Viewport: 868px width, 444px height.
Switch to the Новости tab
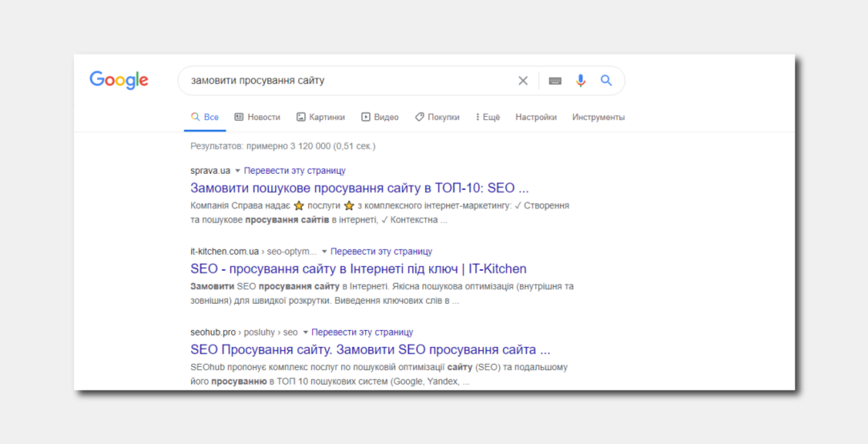tap(258, 117)
